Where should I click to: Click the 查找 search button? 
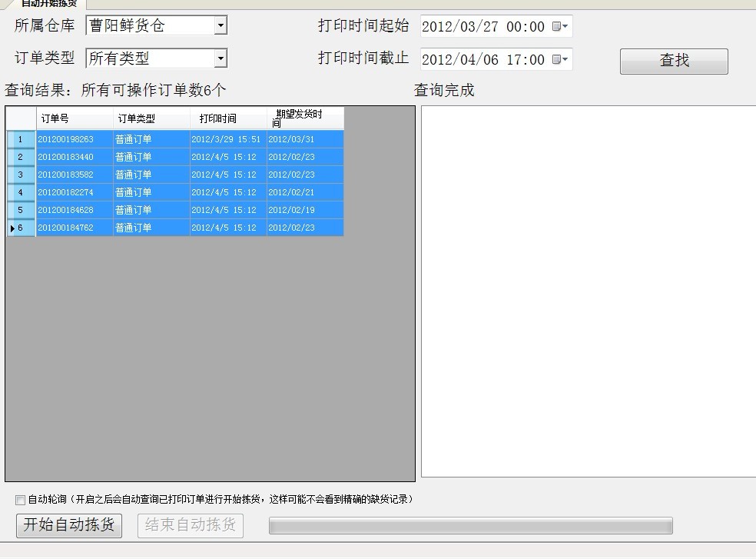(x=674, y=61)
